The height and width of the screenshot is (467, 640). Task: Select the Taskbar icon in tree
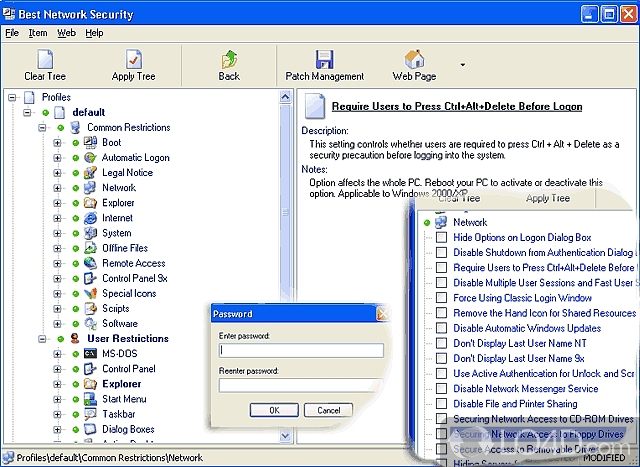pyautogui.click(x=90, y=414)
